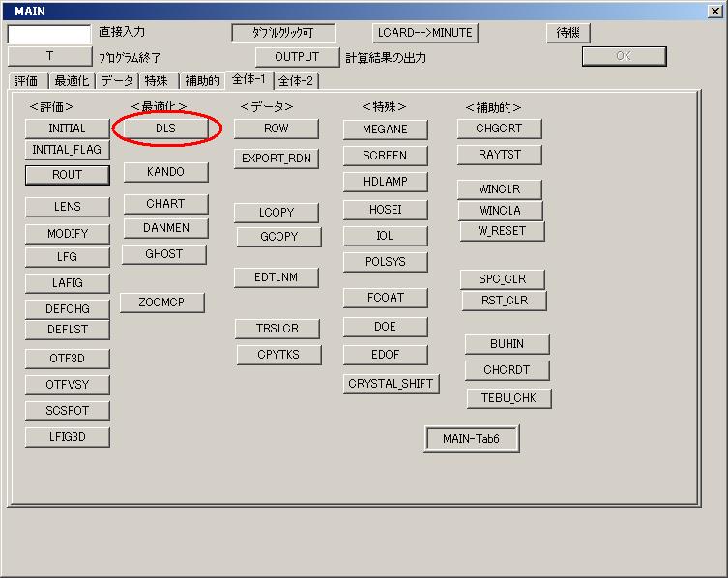This screenshot has width=728, height=578.
Task: Click the WINCLR button
Action: [x=500, y=189]
